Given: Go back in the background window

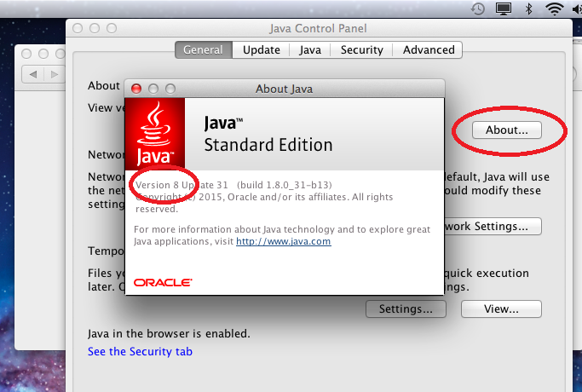Looking at the screenshot, I should tap(33, 74).
